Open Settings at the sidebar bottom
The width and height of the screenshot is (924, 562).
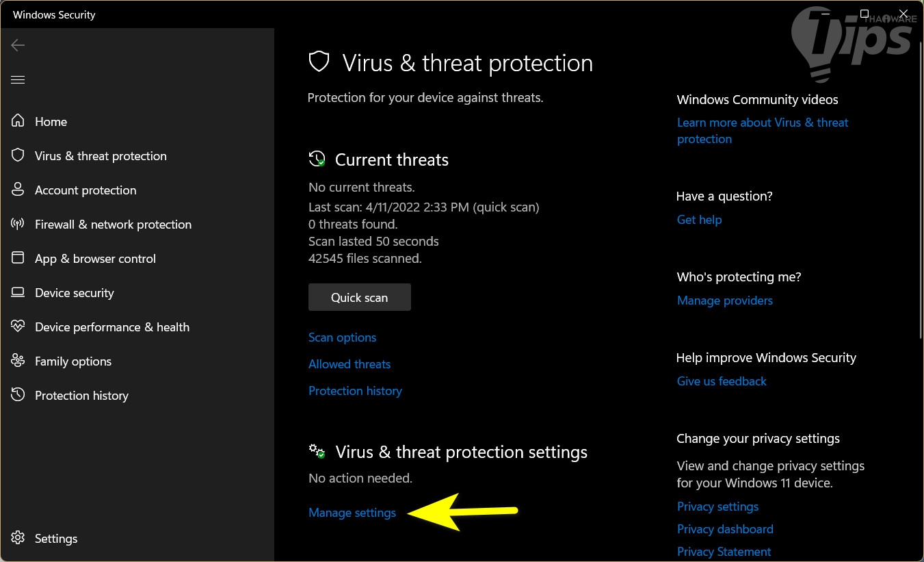[x=55, y=539]
